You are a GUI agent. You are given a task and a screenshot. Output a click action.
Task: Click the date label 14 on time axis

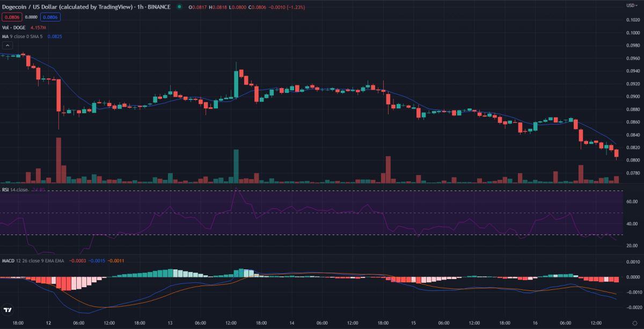coord(292,323)
